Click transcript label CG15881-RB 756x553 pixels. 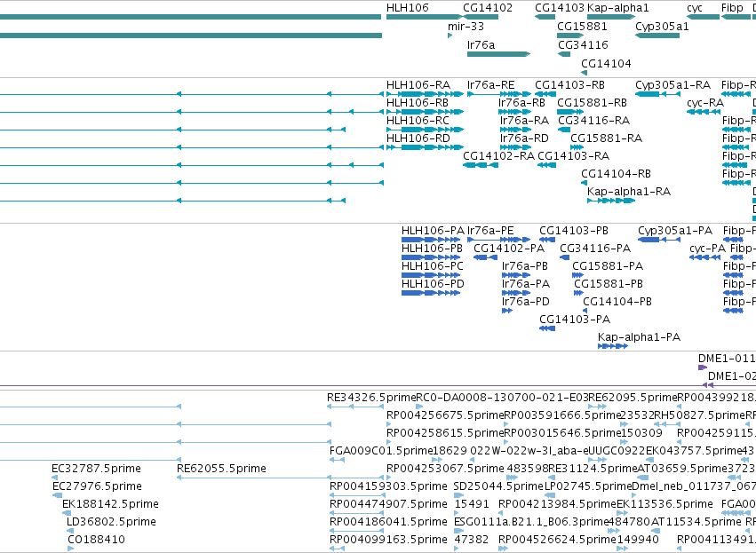point(592,103)
